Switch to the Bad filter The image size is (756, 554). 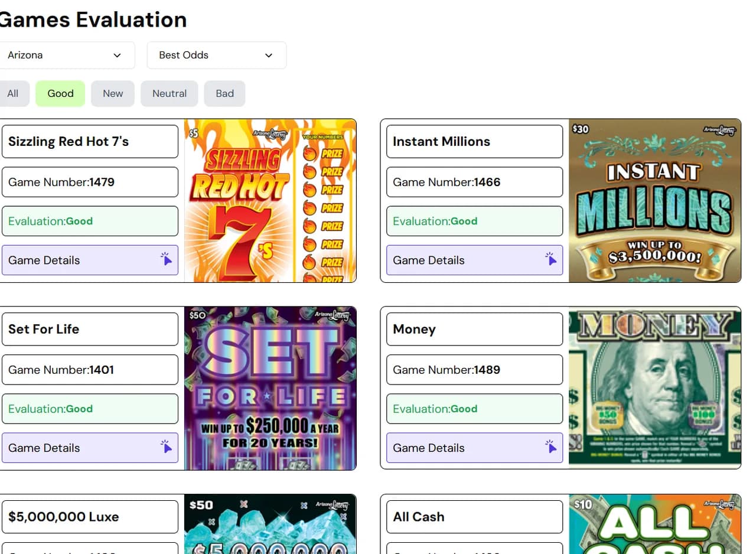224,93
